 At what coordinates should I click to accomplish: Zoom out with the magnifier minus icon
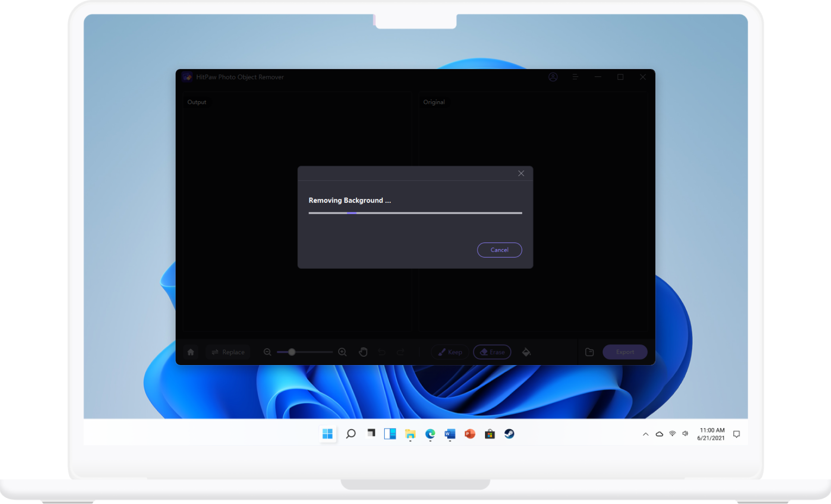coord(268,352)
